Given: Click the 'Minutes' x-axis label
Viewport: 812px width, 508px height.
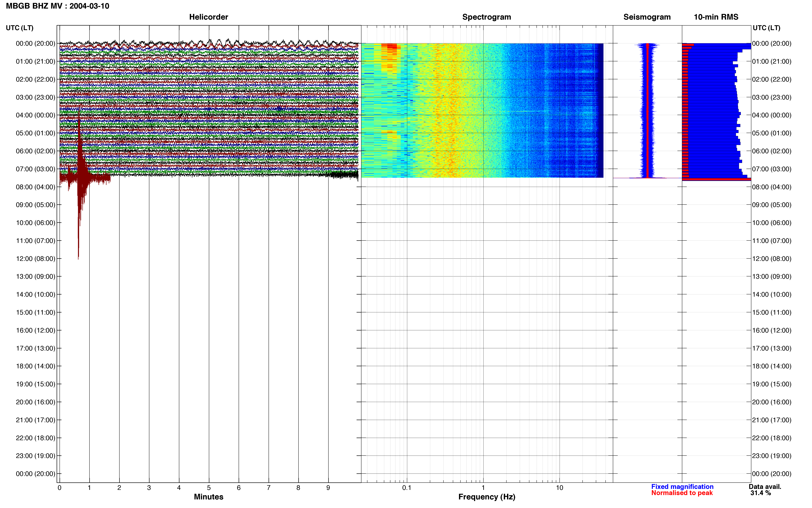Looking at the screenshot, I should [209, 497].
